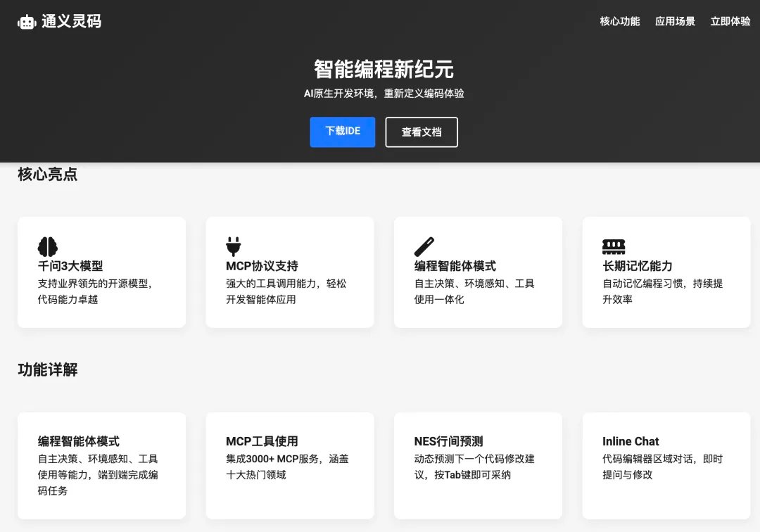760x532 pixels.
Task: Click the memory chip icon for 长期记忆能力
Action: click(x=614, y=246)
